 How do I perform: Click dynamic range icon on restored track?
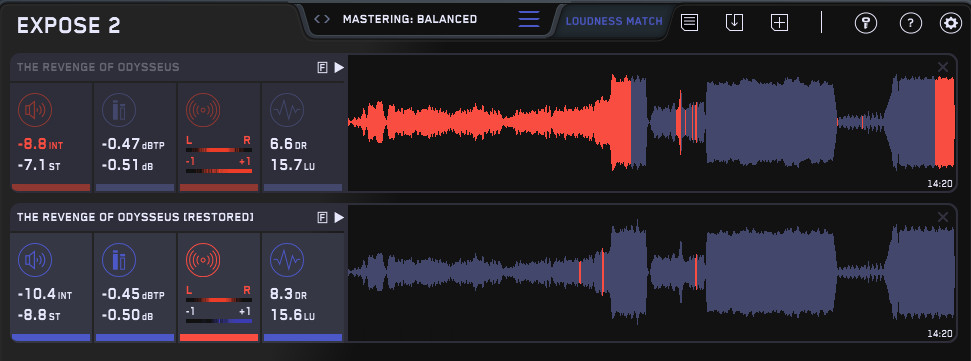(x=287, y=260)
